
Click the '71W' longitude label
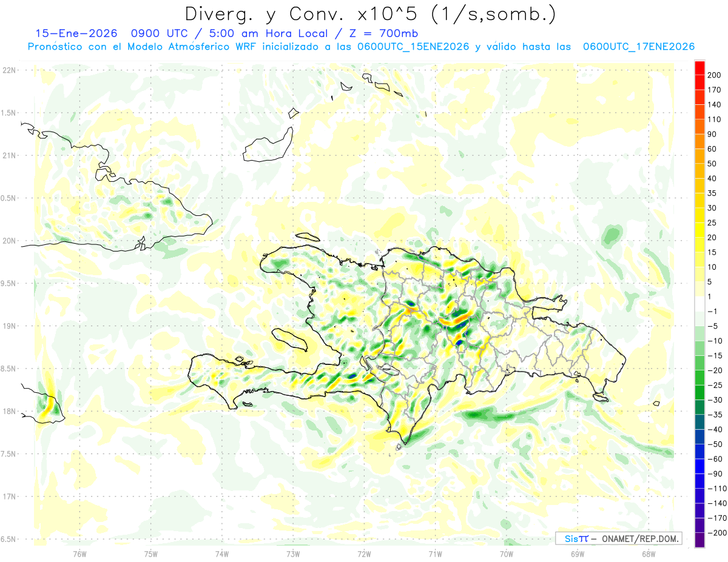point(435,554)
